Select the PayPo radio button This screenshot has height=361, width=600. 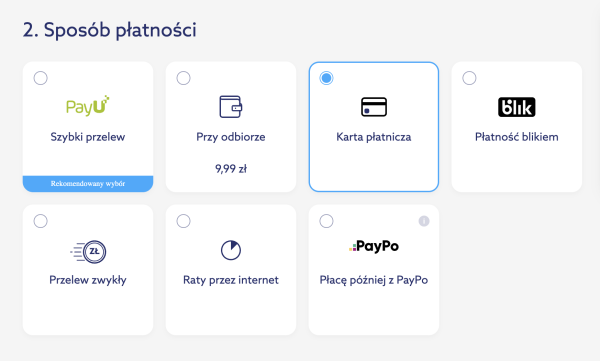pos(326,221)
